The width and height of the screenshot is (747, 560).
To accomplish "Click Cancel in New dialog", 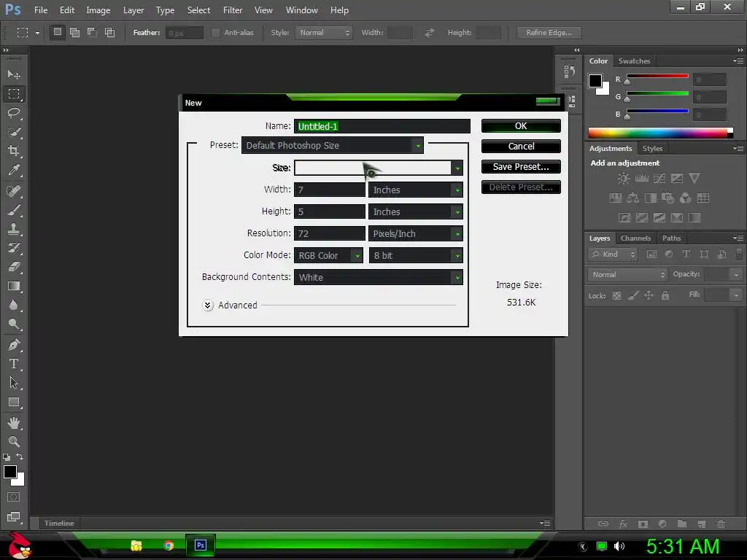I will 521,146.
